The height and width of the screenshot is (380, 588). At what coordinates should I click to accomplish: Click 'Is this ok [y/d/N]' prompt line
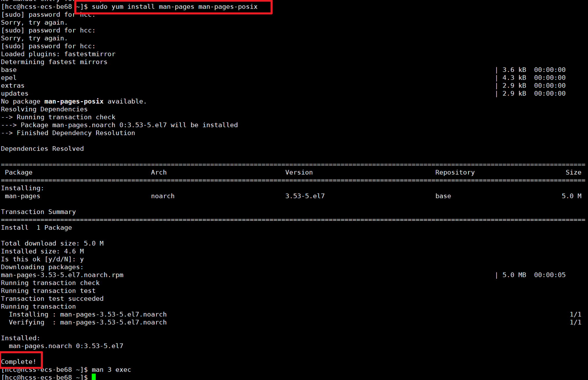42,259
